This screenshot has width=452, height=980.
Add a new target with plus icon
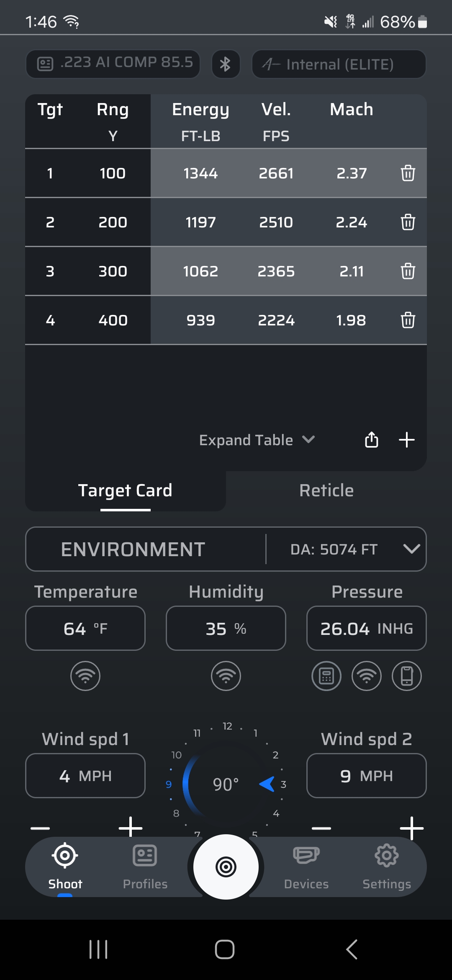(x=407, y=440)
